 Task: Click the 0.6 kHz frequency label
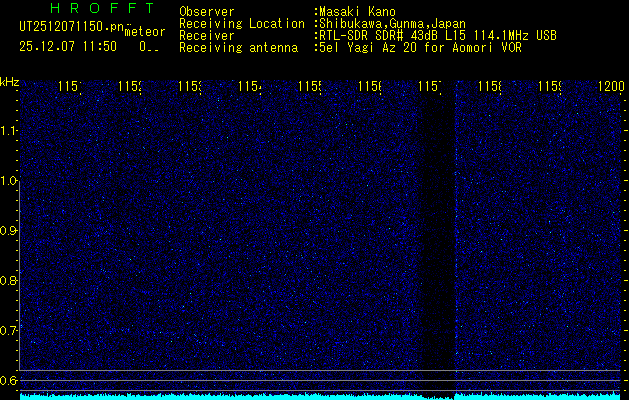(8, 380)
